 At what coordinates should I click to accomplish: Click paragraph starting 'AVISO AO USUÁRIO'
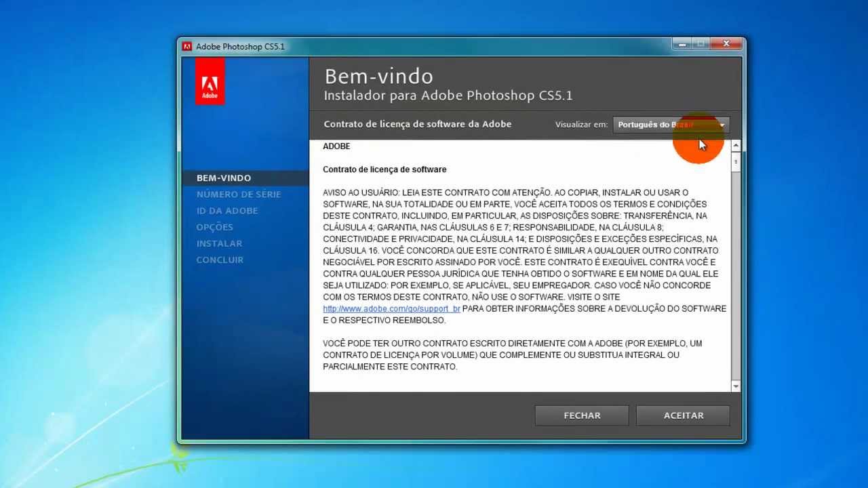pos(524,256)
